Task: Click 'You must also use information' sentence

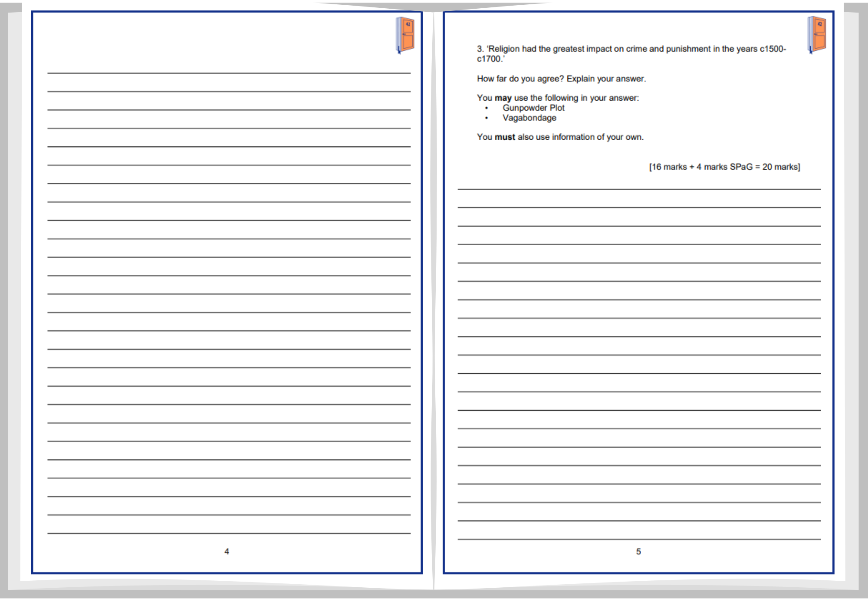Action: click(x=560, y=137)
